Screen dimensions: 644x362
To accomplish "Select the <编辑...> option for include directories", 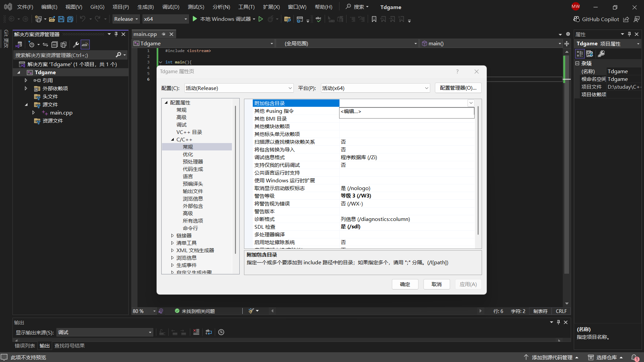I will [x=351, y=111].
